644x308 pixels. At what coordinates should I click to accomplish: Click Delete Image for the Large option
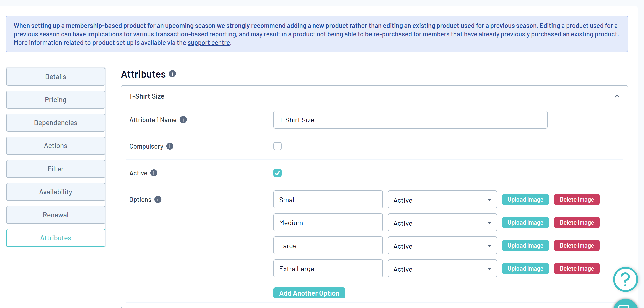(577, 245)
